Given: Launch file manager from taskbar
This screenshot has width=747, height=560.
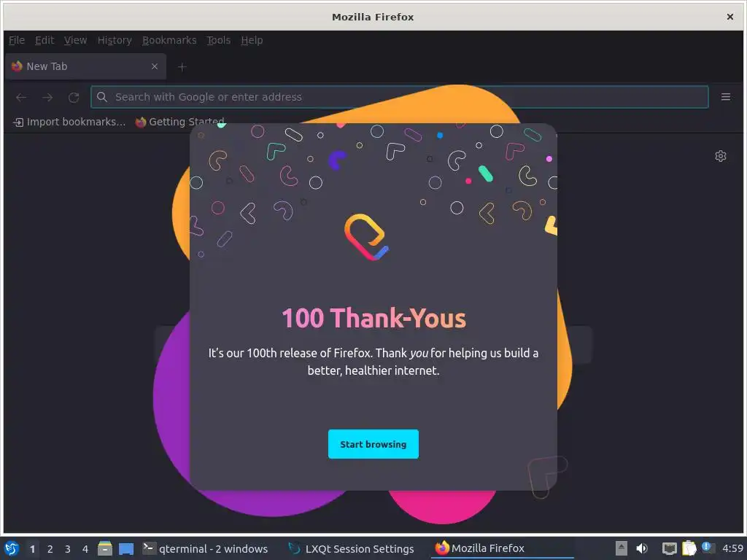Looking at the screenshot, I should click(x=105, y=548).
